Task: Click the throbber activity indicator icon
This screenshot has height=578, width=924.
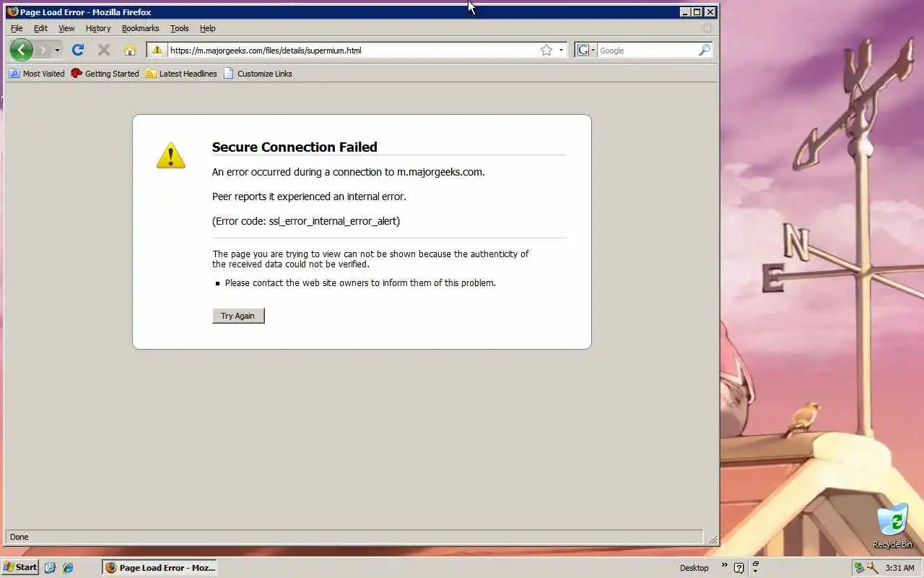Action: [x=707, y=28]
